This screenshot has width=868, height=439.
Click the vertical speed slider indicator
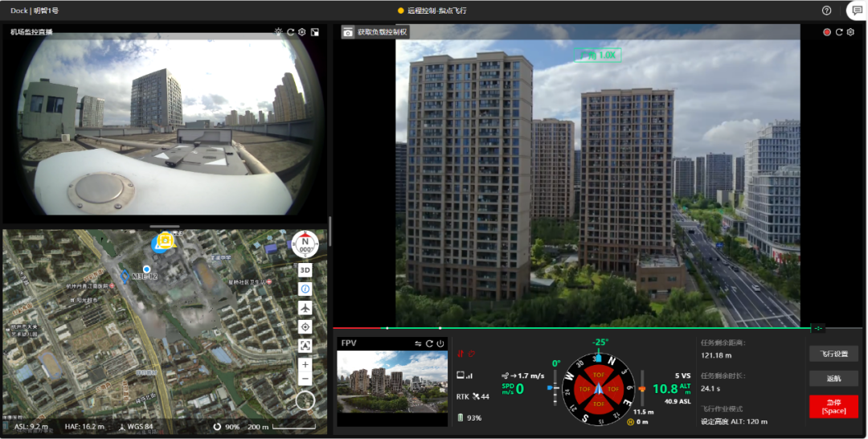tap(642, 388)
